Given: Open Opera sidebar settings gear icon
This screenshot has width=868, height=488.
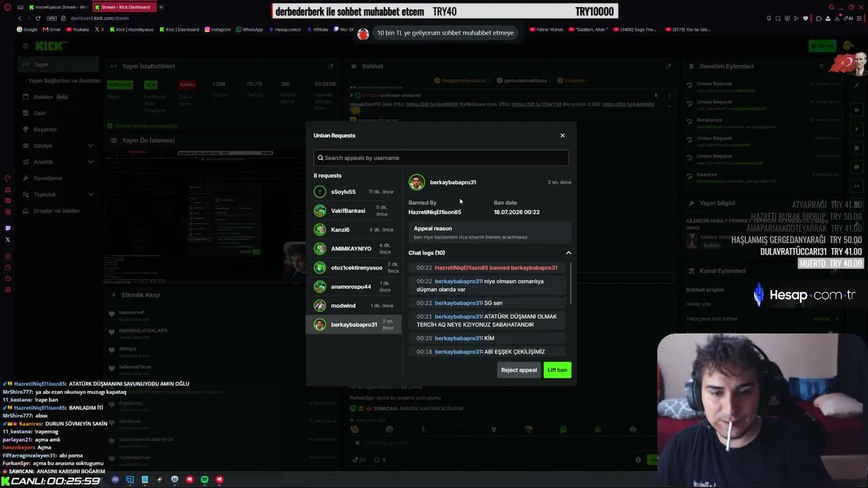Looking at the screenshot, I should (7, 290).
